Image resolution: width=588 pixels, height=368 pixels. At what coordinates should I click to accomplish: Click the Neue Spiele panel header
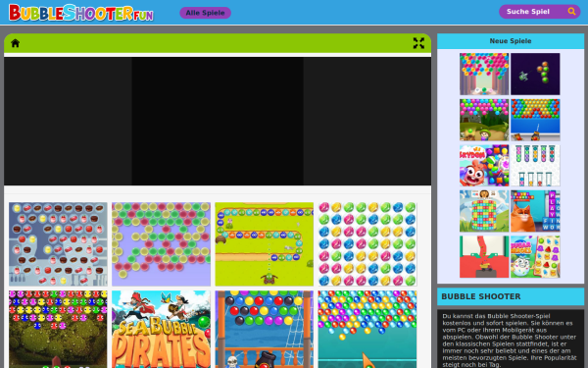(x=511, y=41)
